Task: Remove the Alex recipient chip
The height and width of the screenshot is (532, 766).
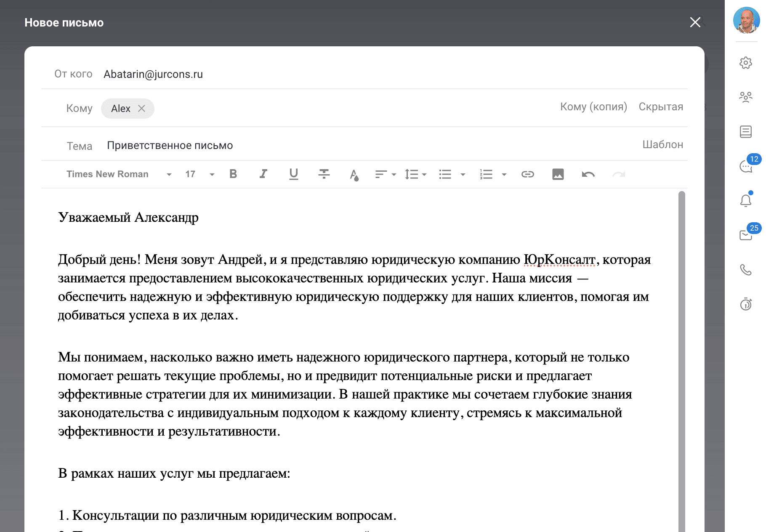Action: pos(142,109)
